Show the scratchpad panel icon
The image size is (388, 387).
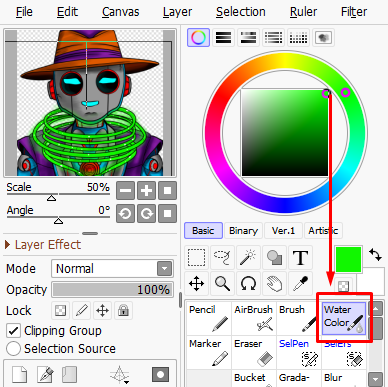coord(323,37)
